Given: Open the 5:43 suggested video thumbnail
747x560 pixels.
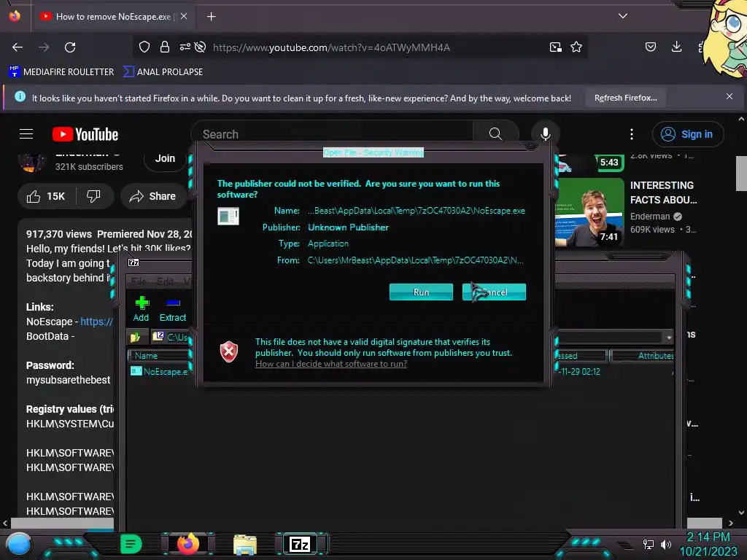Looking at the screenshot, I should pos(589,163).
